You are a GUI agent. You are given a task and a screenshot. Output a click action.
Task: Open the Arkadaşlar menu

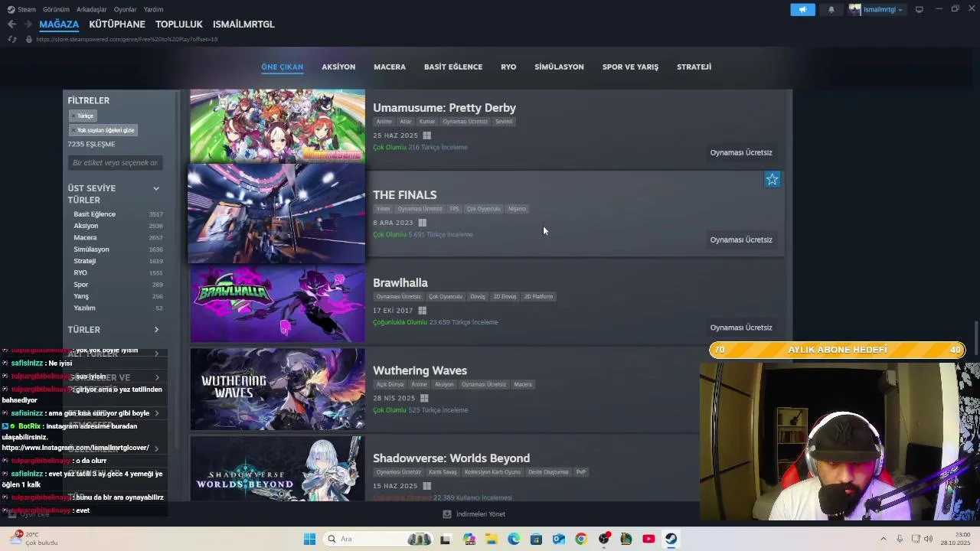92,9
